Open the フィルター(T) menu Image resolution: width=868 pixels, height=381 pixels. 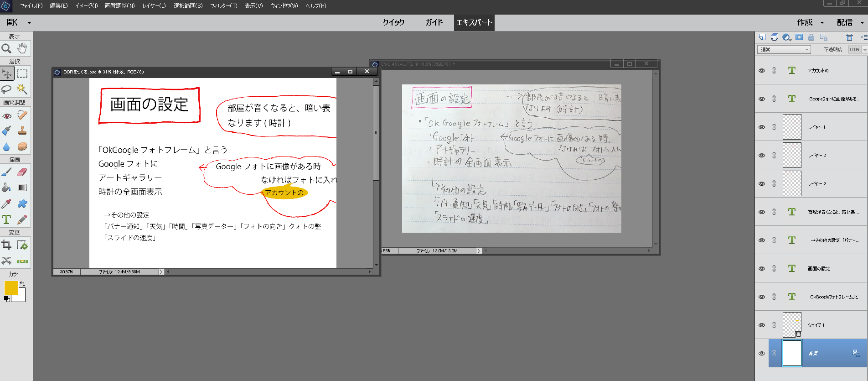(224, 6)
